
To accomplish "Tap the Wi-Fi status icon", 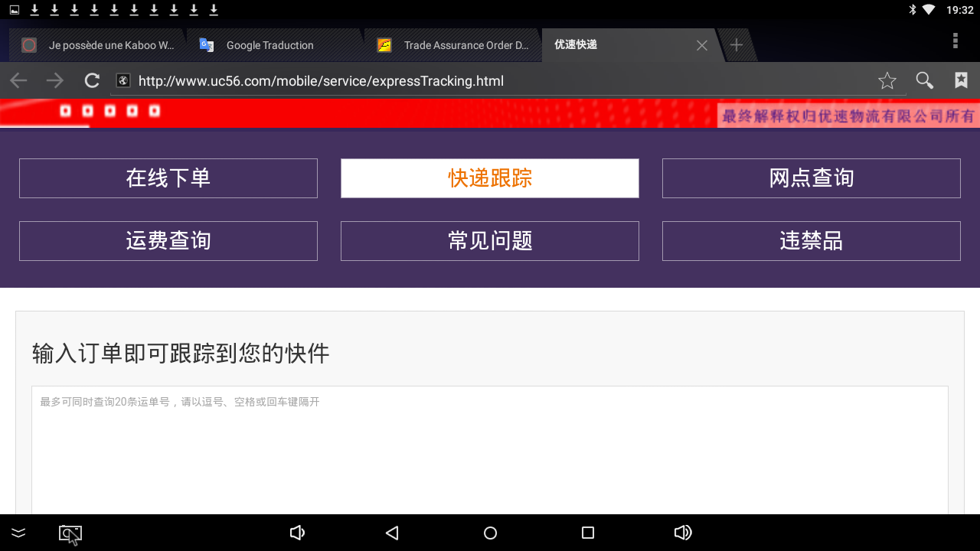I will tap(929, 10).
